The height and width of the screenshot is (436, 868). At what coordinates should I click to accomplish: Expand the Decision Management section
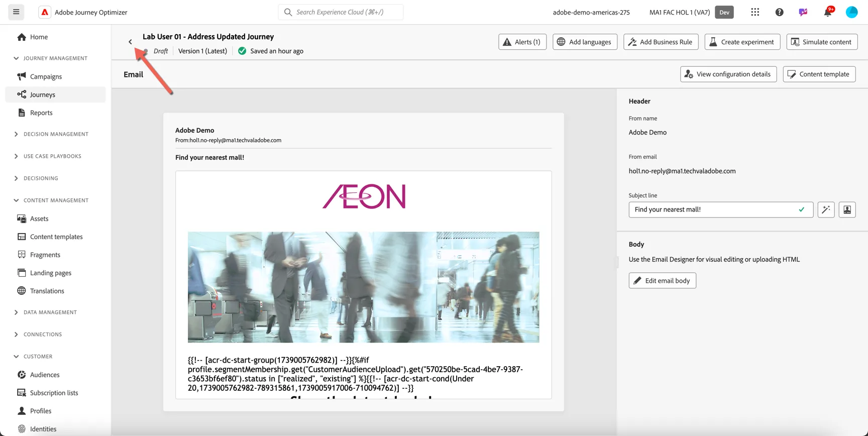coord(51,134)
